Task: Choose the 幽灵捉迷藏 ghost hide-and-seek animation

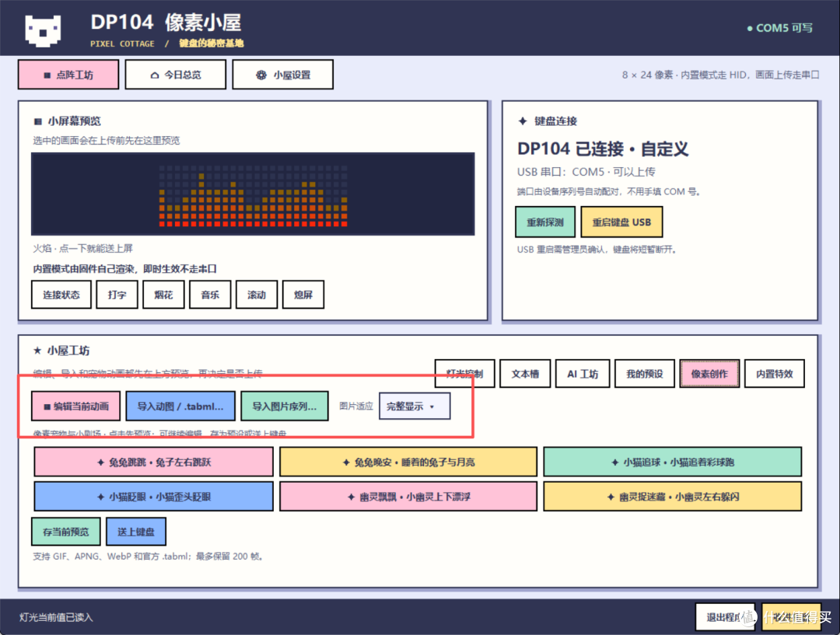Action: 672,497
